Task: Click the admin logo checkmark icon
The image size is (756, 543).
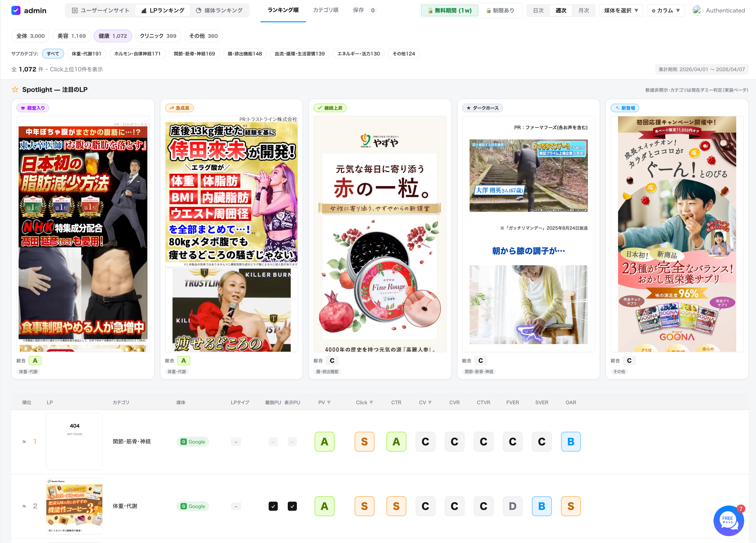Action: 16,10
